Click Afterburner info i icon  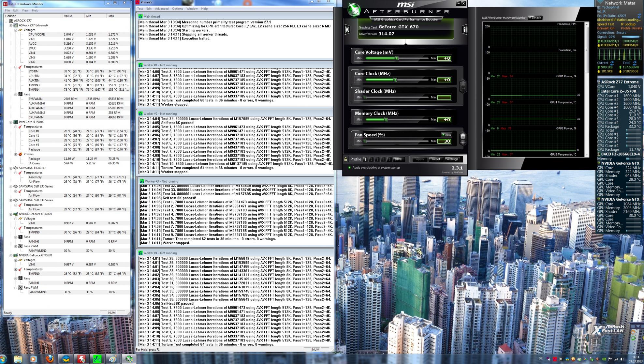(464, 30)
